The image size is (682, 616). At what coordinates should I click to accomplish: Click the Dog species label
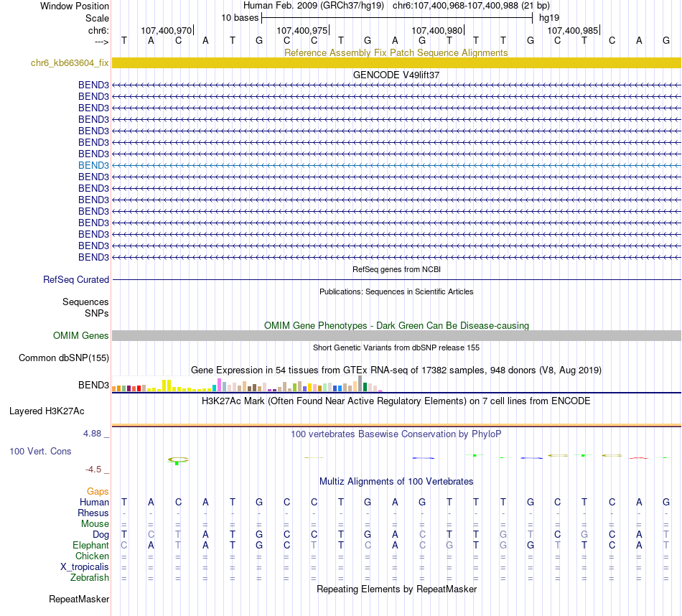[x=101, y=535]
